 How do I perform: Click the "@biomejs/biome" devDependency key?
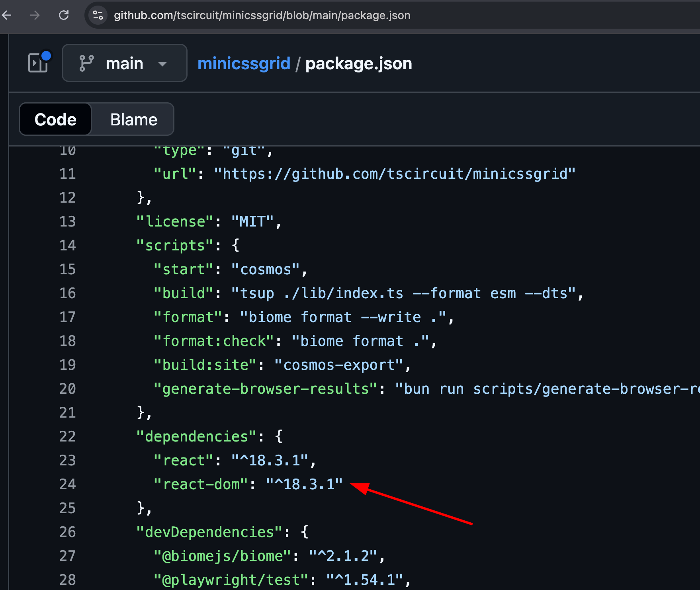coord(223,556)
